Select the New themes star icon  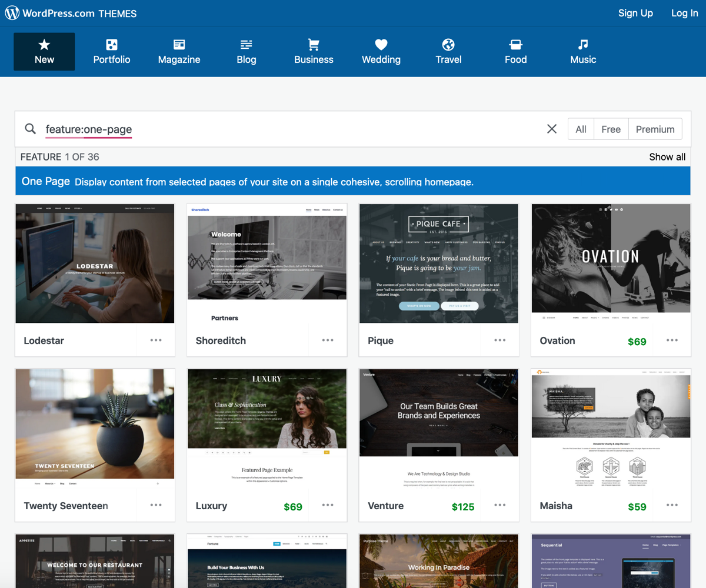[x=44, y=45]
